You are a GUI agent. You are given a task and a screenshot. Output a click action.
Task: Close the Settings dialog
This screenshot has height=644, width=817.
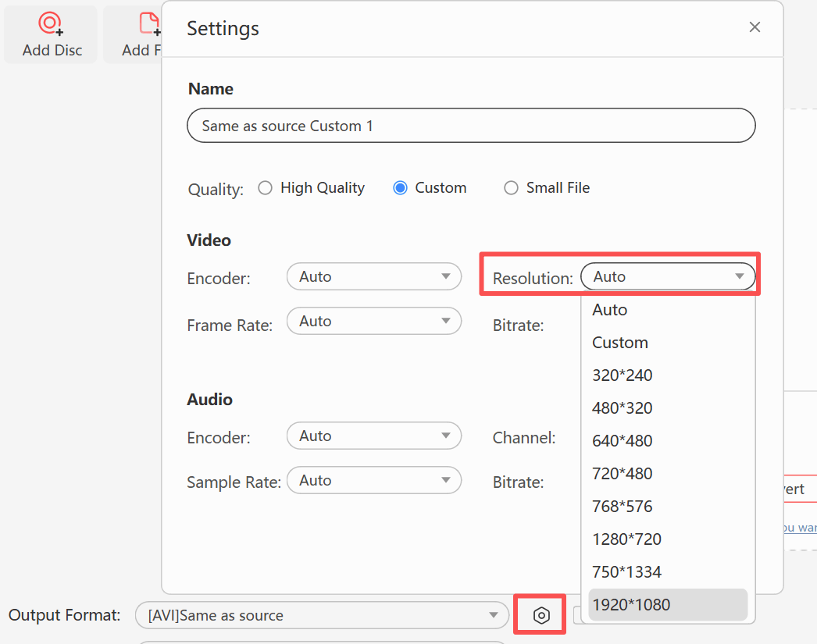point(755,27)
